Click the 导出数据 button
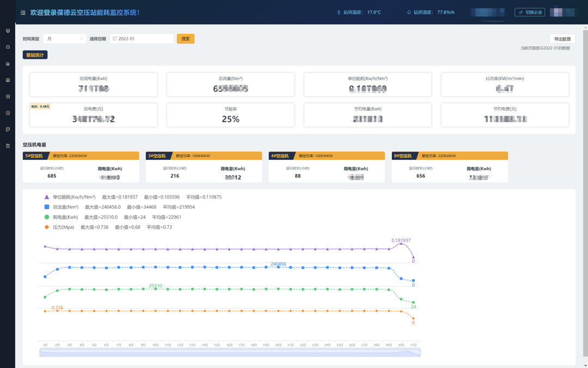 pyautogui.click(x=562, y=39)
